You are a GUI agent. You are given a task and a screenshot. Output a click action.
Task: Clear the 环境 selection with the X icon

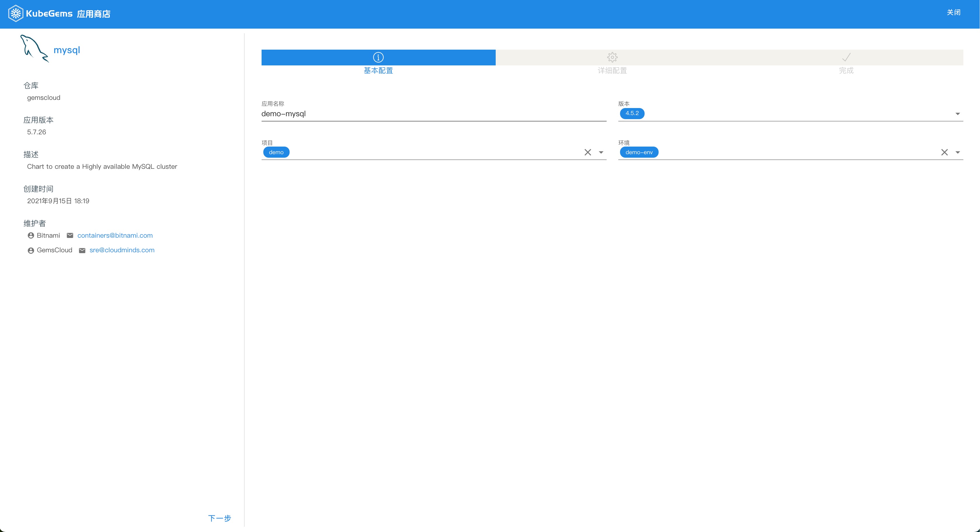(x=944, y=152)
